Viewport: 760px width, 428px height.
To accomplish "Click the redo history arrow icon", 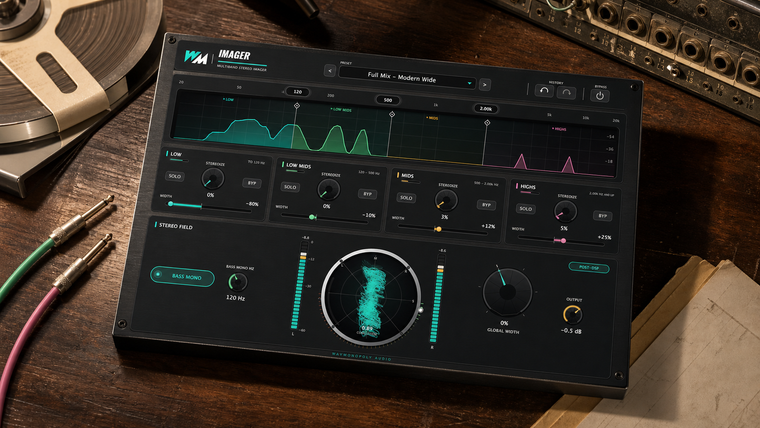I will (x=566, y=92).
